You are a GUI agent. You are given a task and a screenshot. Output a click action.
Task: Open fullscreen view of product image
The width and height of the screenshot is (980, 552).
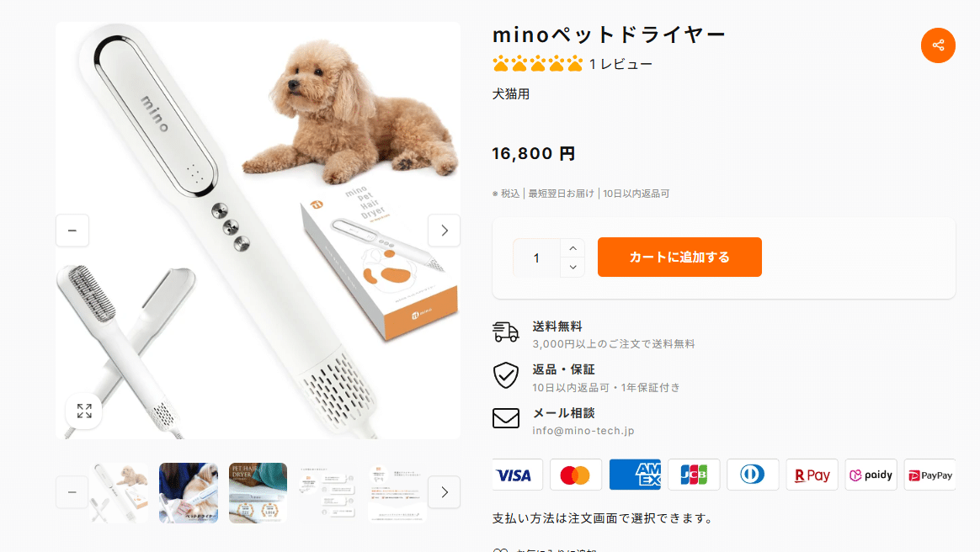pyautogui.click(x=84, y=411)
